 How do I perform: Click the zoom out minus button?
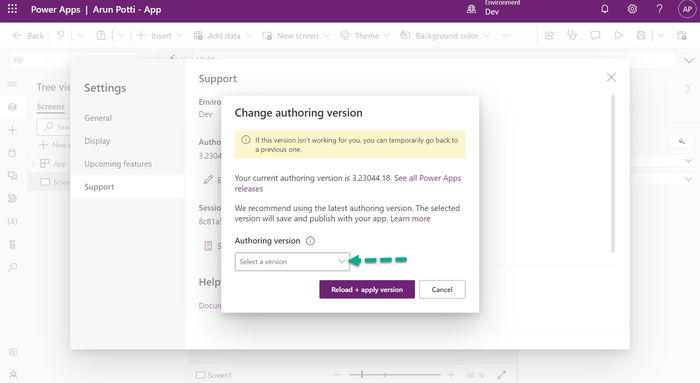click(337, 375)
